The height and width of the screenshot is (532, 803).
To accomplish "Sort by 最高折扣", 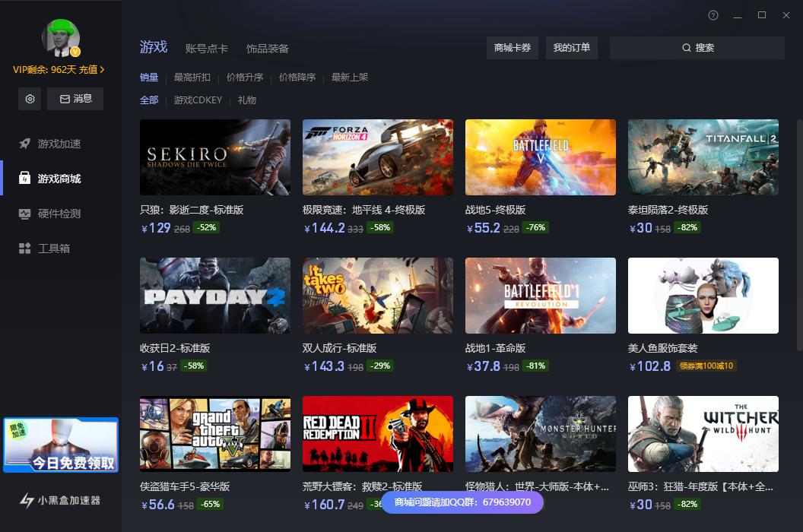I will click(192, 78).
